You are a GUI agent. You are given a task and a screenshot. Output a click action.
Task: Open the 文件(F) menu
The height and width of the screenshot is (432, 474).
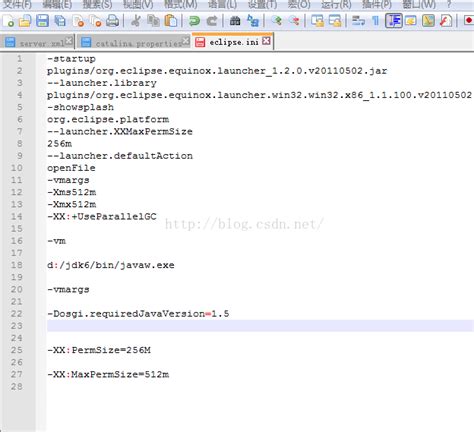(17, 5)
